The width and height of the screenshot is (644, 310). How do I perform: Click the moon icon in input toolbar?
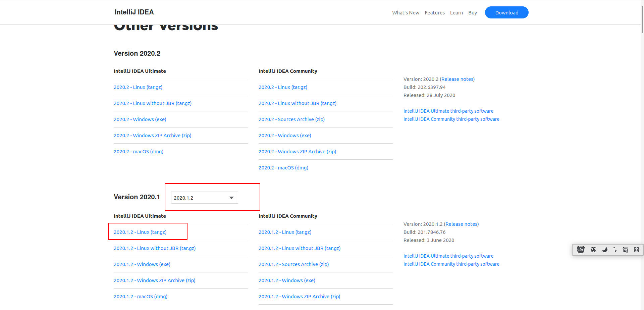(604, 250)
